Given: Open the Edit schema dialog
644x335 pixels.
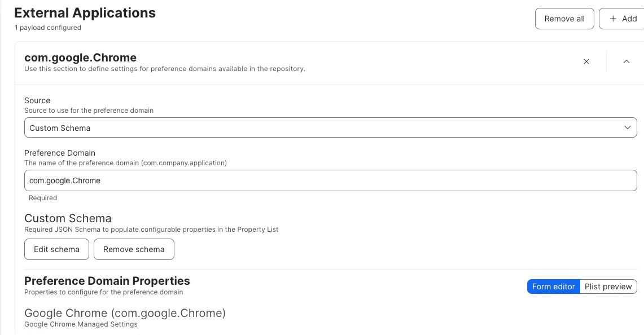Looking at the screenshot, I should point(56,249).
